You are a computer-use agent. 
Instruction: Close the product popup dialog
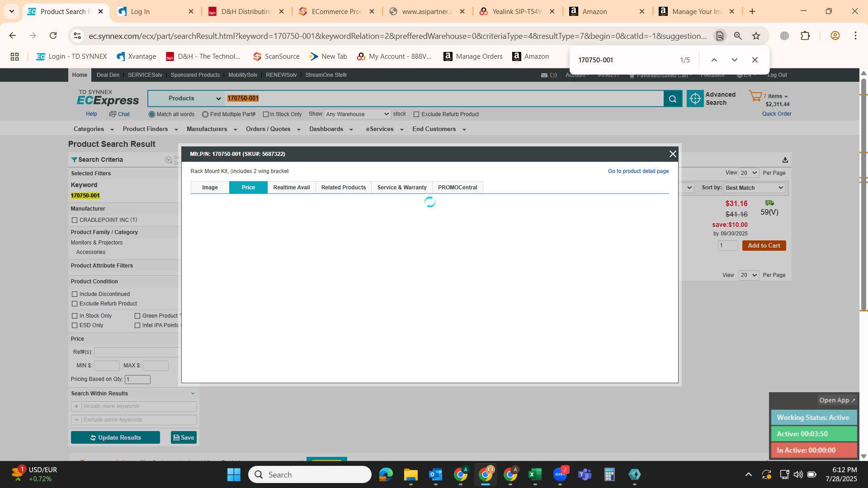point(673,154)
